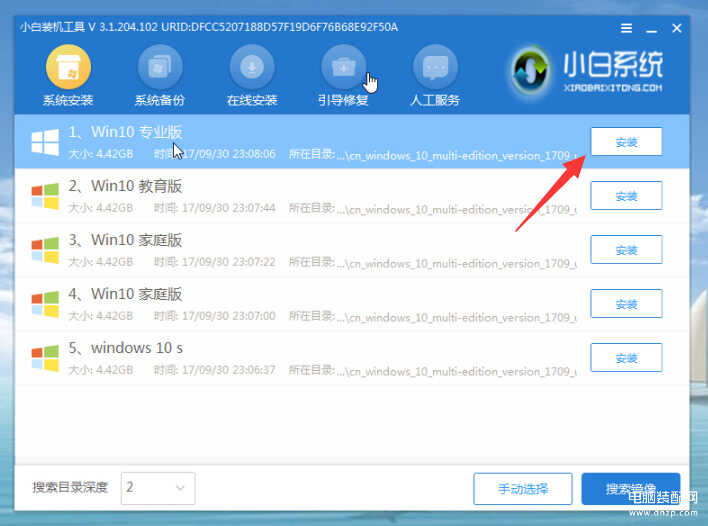Click the 搜索目录深度 label
Screen dimensions: 708x526
point(70,488)
